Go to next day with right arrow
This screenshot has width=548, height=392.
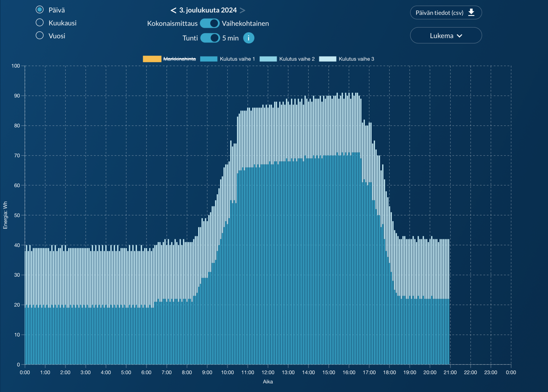[242, 10]
